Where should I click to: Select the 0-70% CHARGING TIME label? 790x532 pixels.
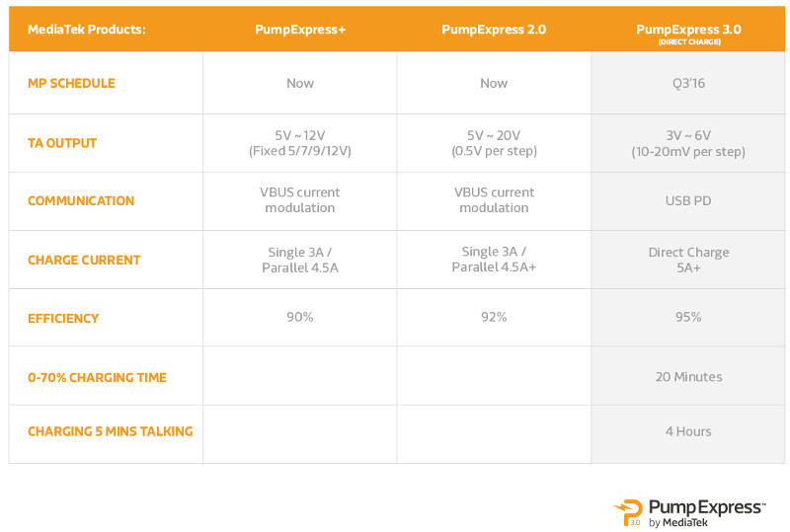(97, 377)
